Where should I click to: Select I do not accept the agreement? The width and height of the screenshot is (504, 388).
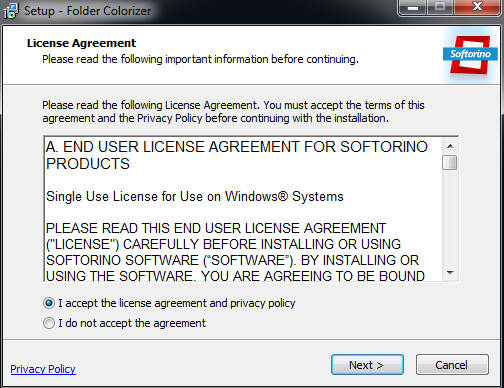point(124,323)
